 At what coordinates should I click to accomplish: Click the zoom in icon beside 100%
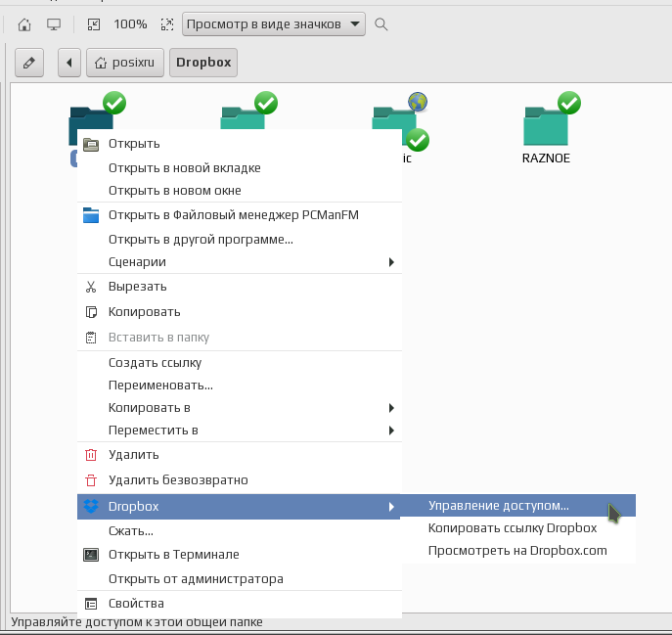(167, 24)
